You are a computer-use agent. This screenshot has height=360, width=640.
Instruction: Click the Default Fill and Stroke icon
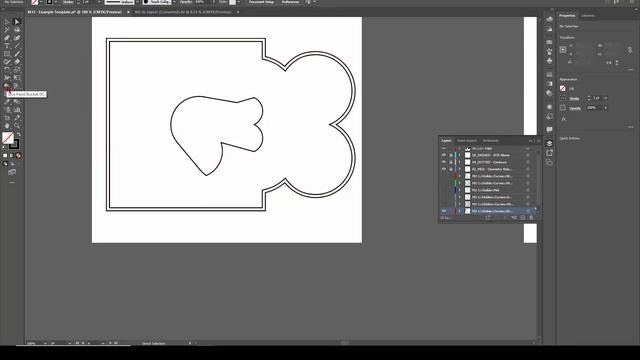[x=4, y=147]
